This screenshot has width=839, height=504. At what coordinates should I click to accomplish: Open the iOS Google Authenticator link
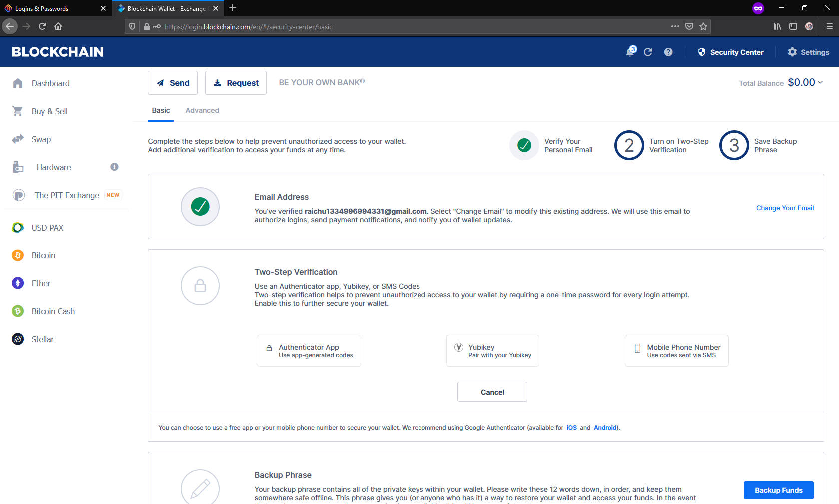(x=572, y=428)
